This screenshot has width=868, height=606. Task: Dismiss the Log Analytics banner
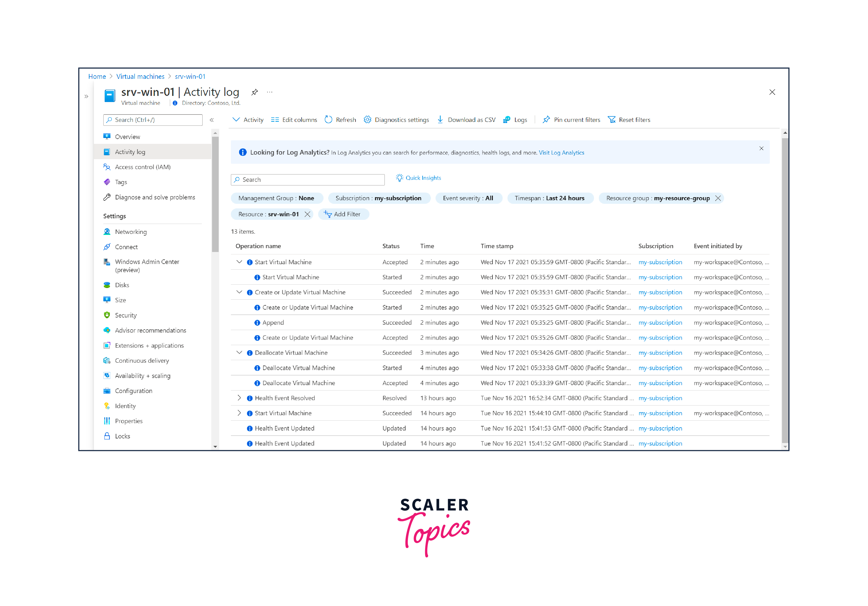761,148
